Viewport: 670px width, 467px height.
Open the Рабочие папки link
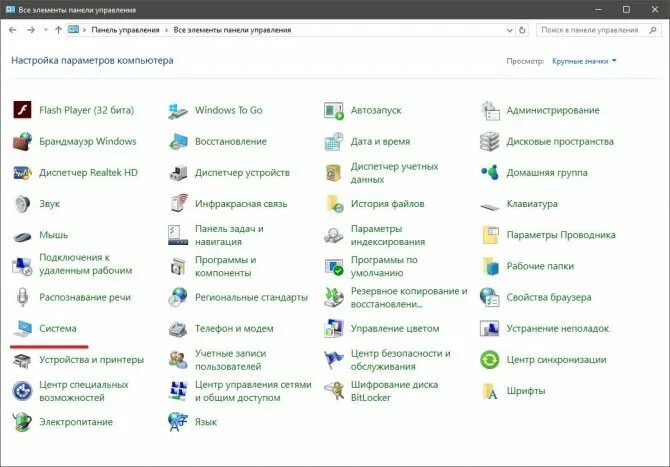[540, 266]
